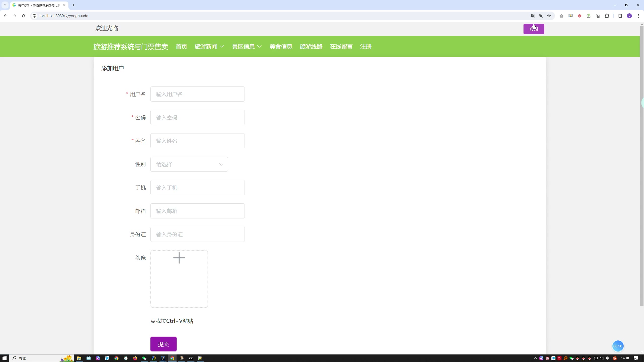Open 旅游线路 page
This screenshot has height=362, width=644.
[x=311, y=47]
